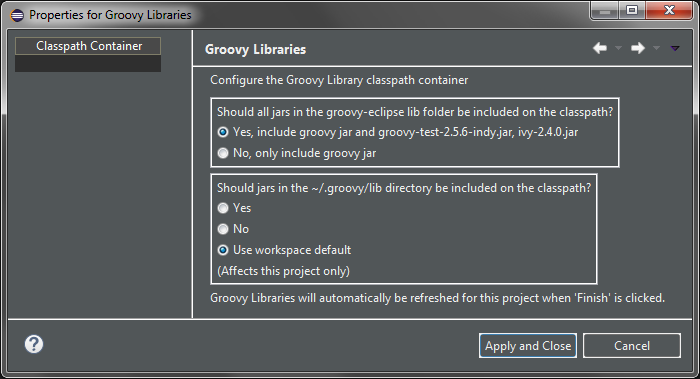
Task: Close the Properties dialog window
Action: click(x=669, y=10)
